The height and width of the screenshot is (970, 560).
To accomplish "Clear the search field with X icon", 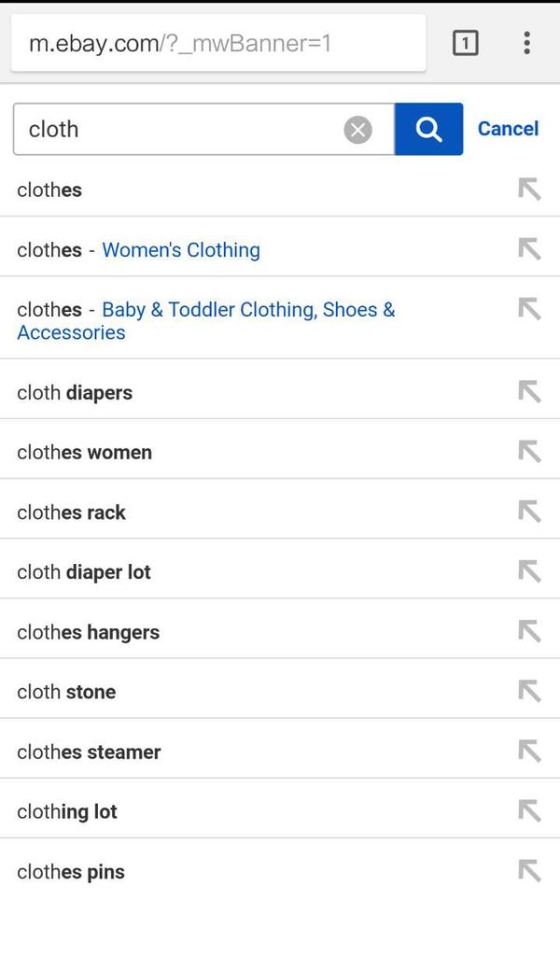I will [358, 130].
